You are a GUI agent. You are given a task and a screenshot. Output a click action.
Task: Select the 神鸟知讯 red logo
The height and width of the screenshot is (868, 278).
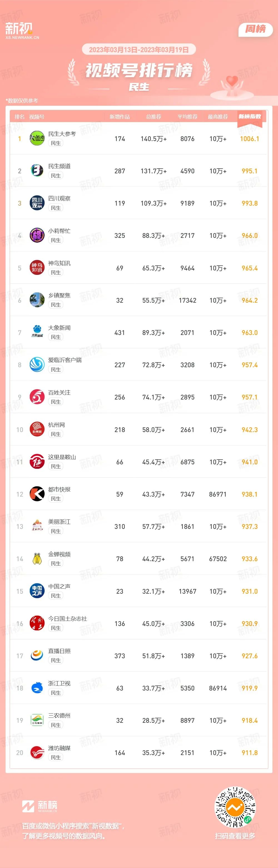coord(37,268)
